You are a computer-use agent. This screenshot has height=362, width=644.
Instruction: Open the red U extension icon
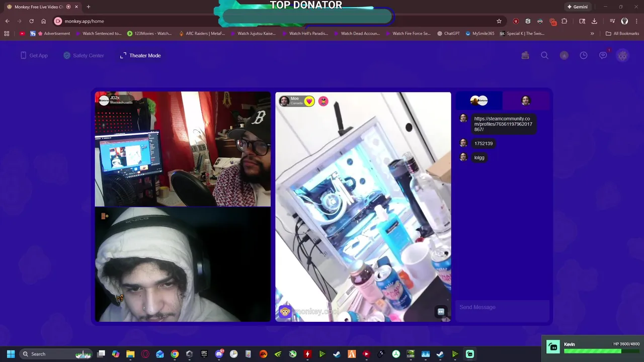516,21
